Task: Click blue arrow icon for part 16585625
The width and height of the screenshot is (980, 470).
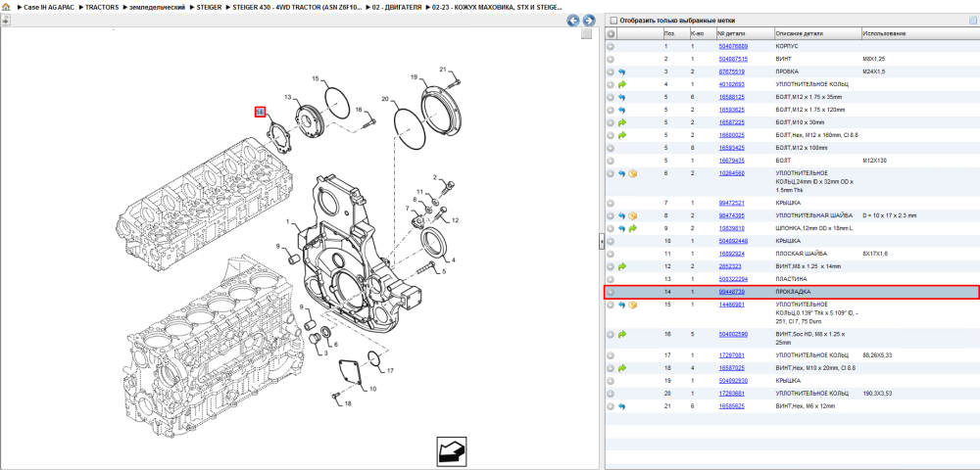Action: click(622, 406)
